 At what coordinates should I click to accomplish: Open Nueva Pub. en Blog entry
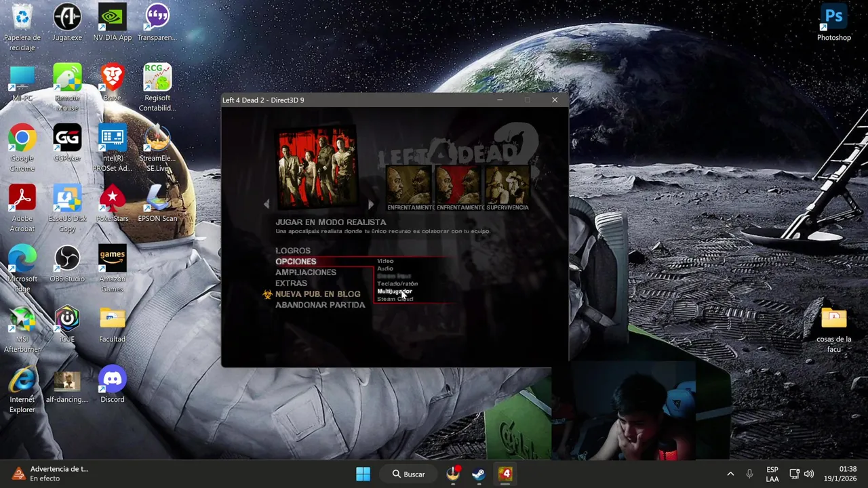tap(318, 294)
